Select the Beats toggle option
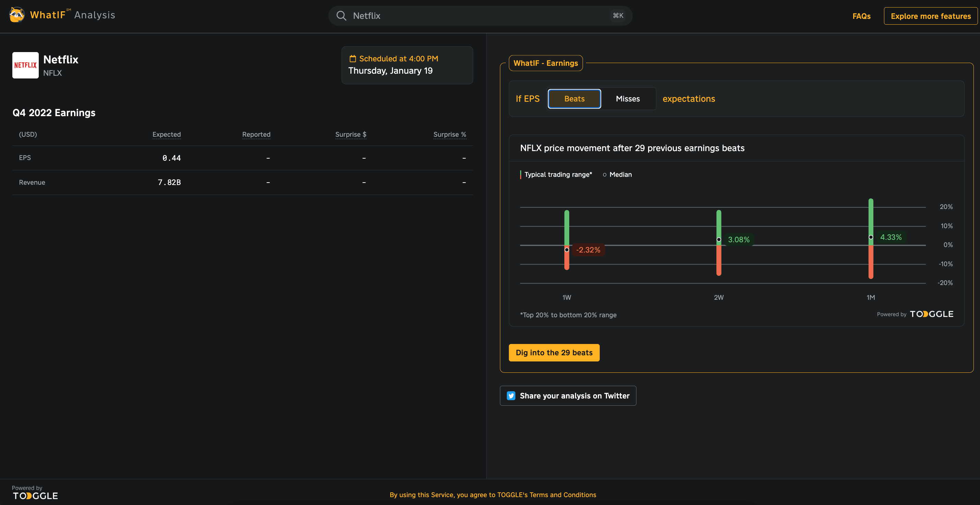Screen dimensions: 980x505 point(574,99)
